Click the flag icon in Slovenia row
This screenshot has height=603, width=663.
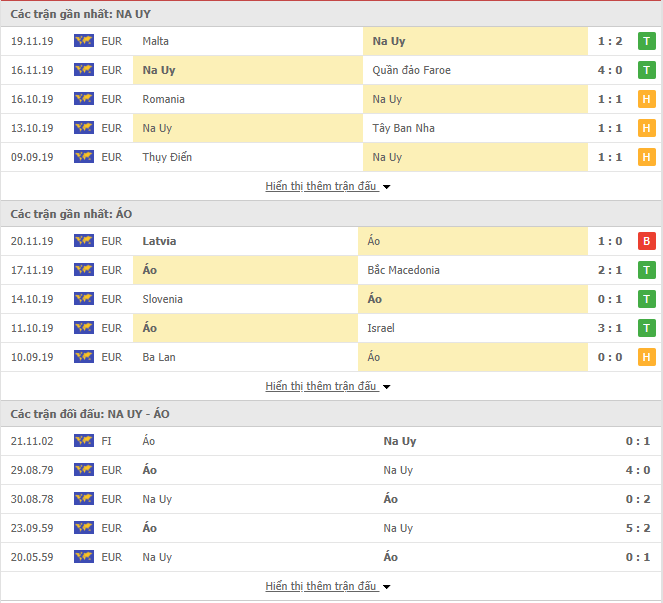pyautogui.click(x=83, y=300)
